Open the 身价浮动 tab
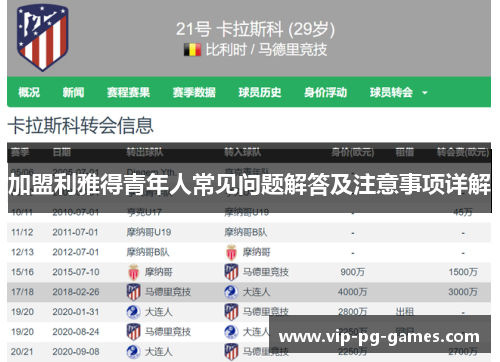Screen dimensions: 500x362 coord(325,92)
